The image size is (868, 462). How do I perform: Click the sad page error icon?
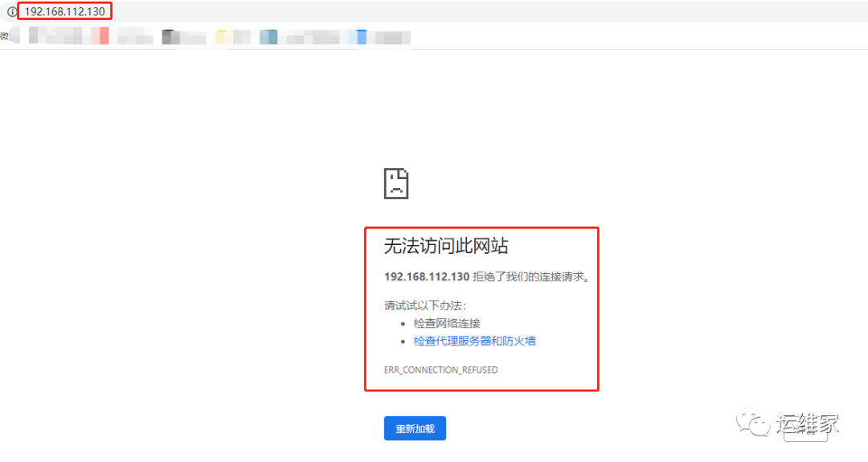[x=396, y=184]
